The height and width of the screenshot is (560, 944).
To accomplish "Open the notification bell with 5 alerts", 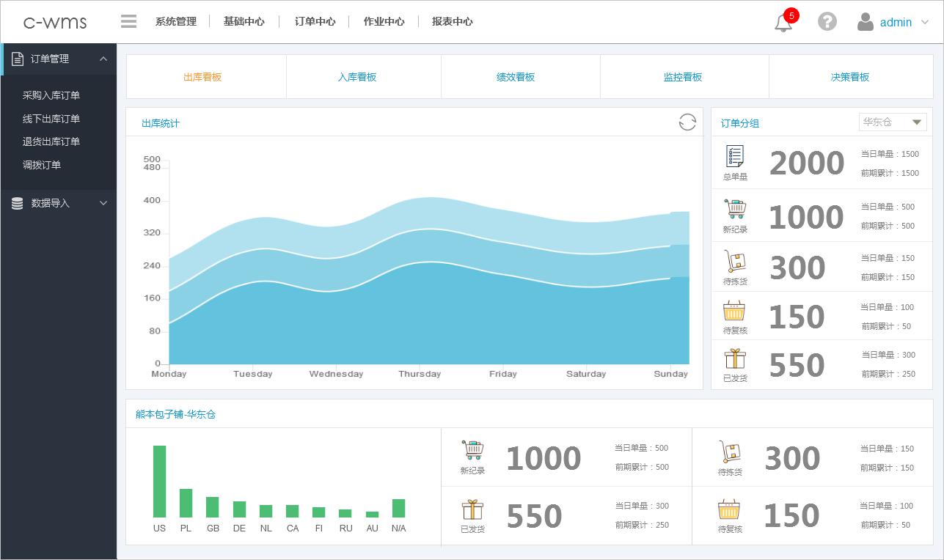I will coord(782,23).
